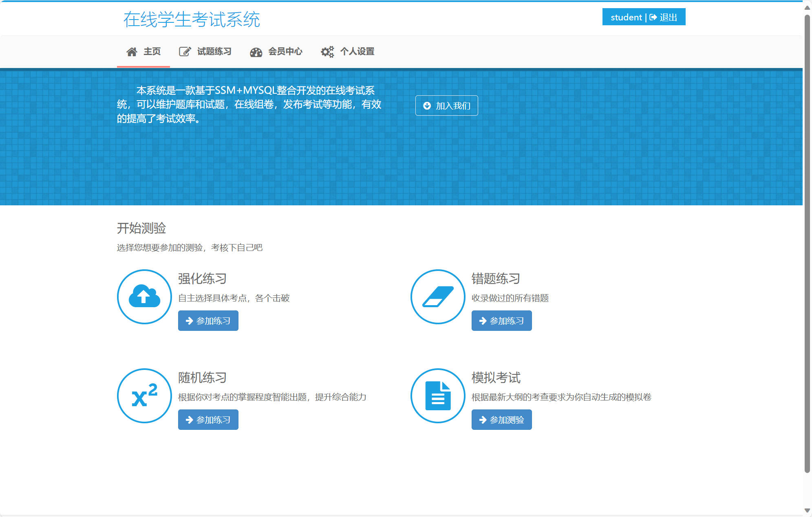
Task: Click the 加入我们 button
Action: 446,105
